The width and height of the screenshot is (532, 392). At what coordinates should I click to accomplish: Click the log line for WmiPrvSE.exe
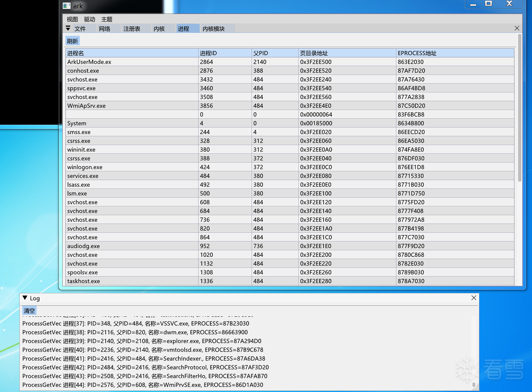click(x=143, y=385)
